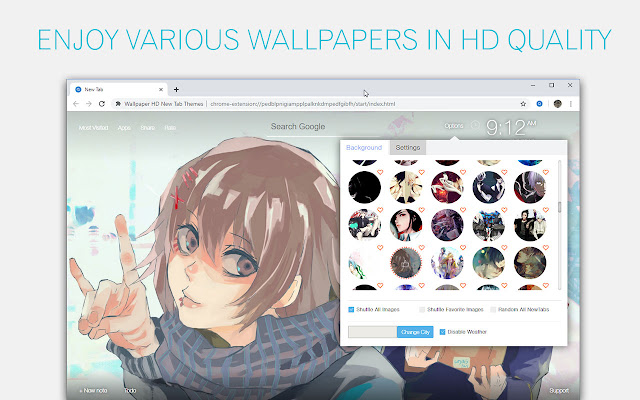Viewport: 640px width, 400px height.
Task: Pick the white-haired character thumbnail
Action: coord(530,187)
